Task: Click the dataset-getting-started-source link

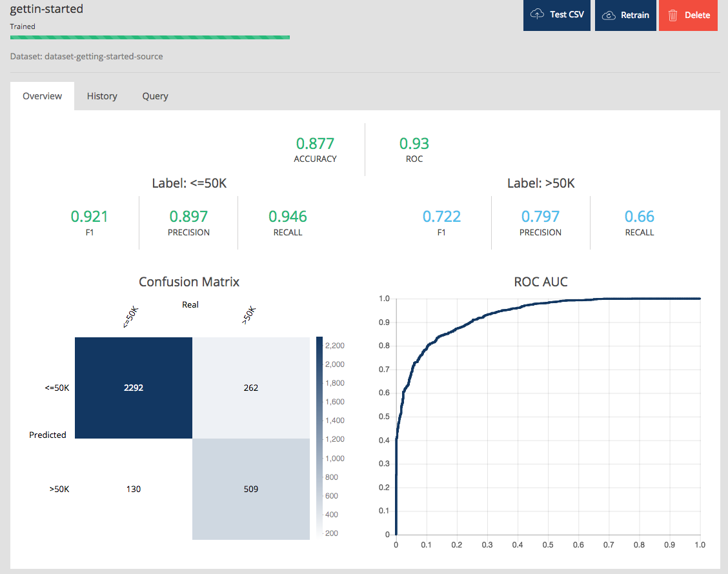Action: click(x=103, y=57)
